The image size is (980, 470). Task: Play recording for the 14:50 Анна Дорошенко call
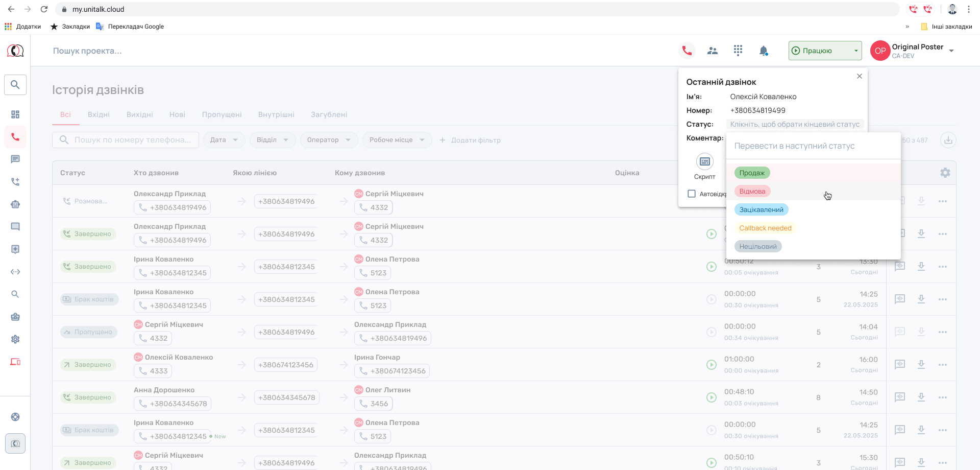tap(712, 397)
